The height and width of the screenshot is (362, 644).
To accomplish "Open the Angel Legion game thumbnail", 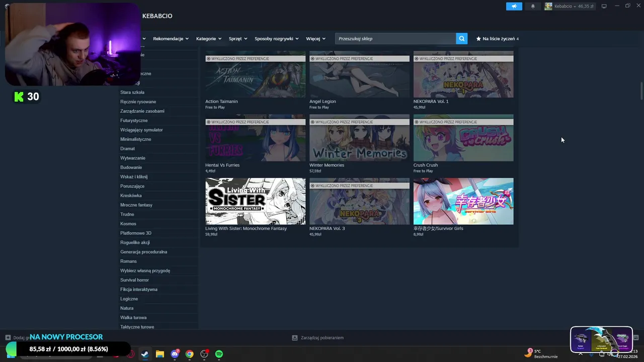I will (x=359, y=74).
